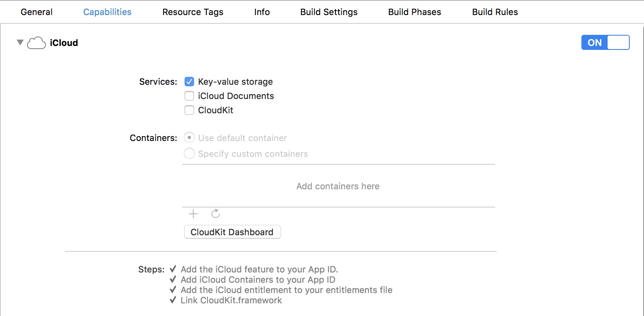Click the Add containers here list area
This screenshot has width=644, height=316.
(338, 186)
